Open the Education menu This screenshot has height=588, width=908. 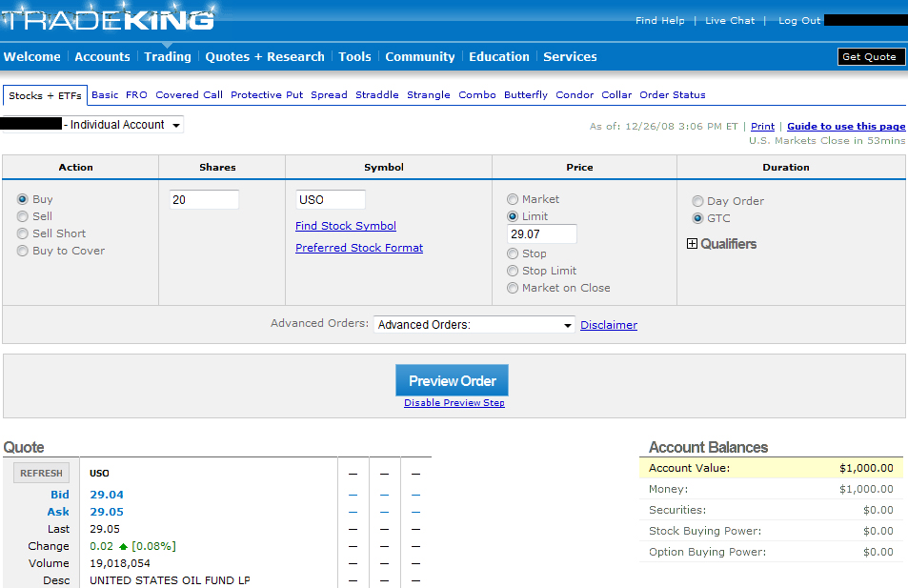point(499,57)
